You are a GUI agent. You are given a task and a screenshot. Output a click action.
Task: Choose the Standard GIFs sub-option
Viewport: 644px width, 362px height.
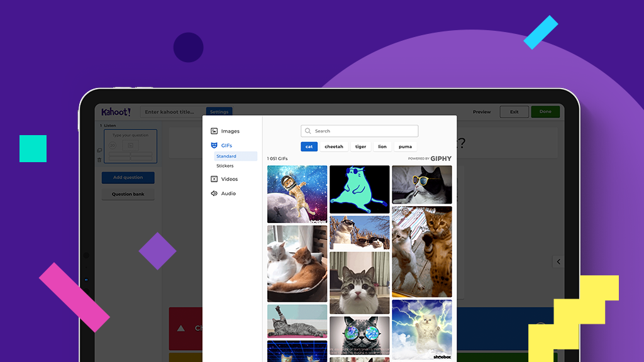tap(235, 156)
